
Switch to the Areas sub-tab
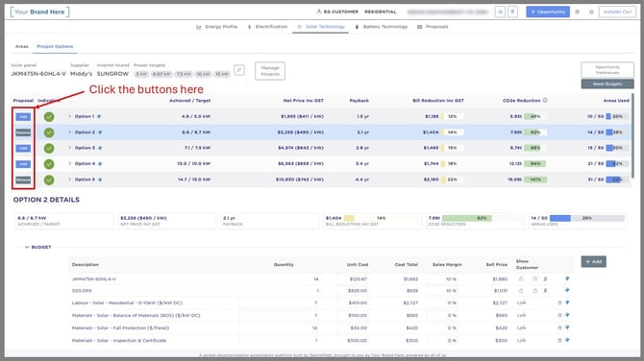(22, 46)
